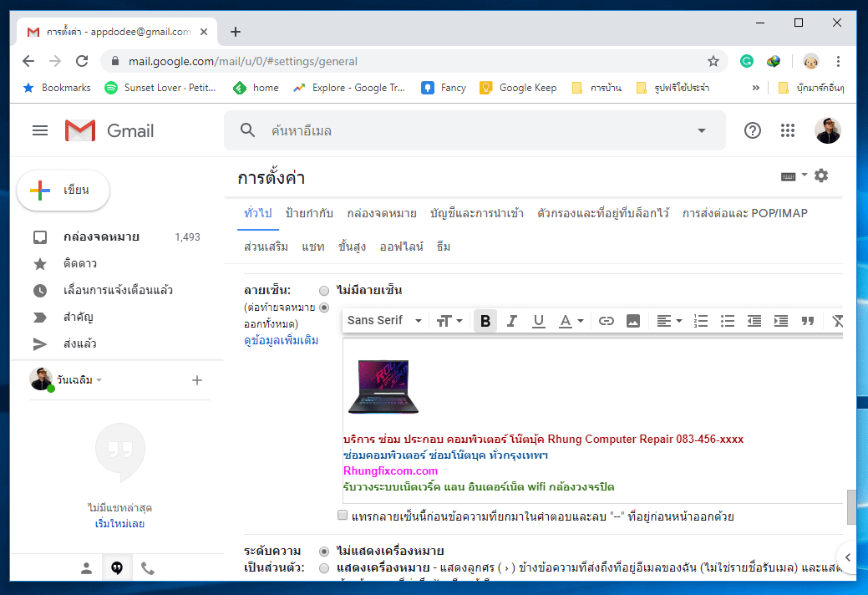Open the บัญชีและการนำเข้า settings tab
Viewport: 868px width, 595px height.
coord(477,213)
